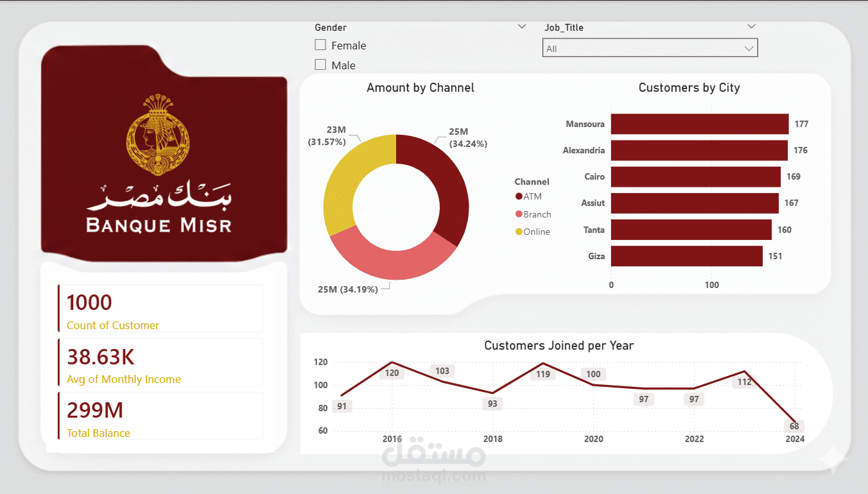Click the dark red ATM legend dot

(519, 196)
